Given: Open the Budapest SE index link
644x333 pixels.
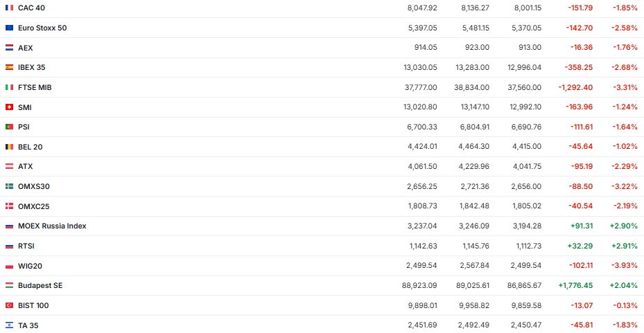Looking at the screenshot, I should point(40,285).
